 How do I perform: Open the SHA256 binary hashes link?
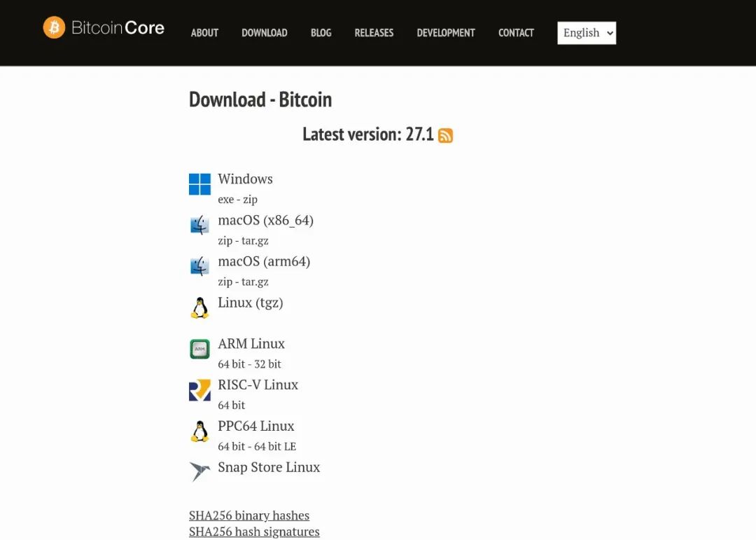(249, 515)
